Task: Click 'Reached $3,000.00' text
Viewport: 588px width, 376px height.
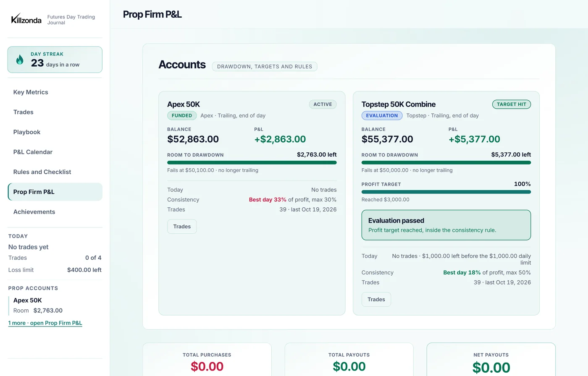Action: [x=386, y=200]
